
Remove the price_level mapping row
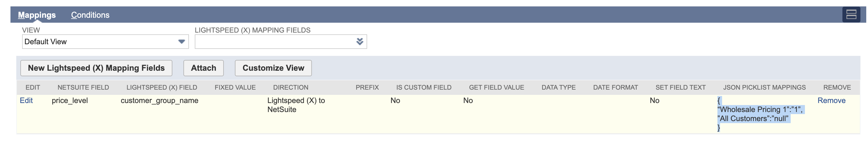point(831,100)
